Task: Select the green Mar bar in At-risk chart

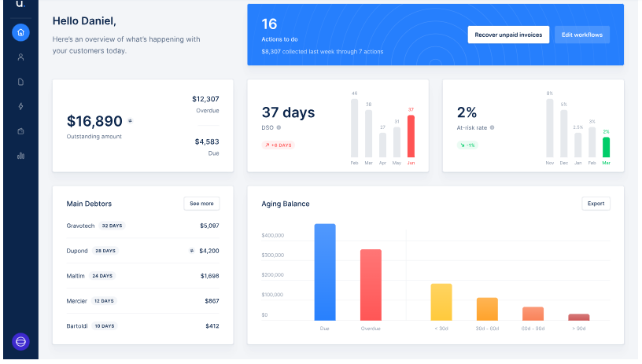Action: (606, 147)
